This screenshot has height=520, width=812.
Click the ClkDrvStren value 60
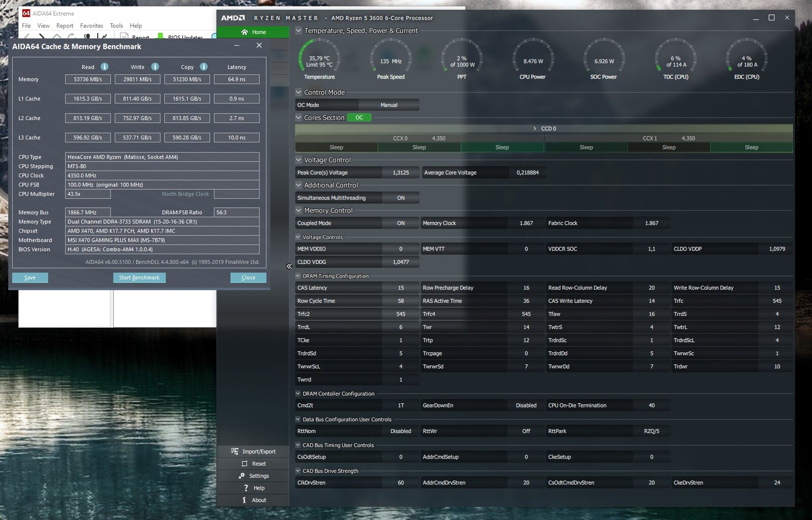(x=401, y=483)
